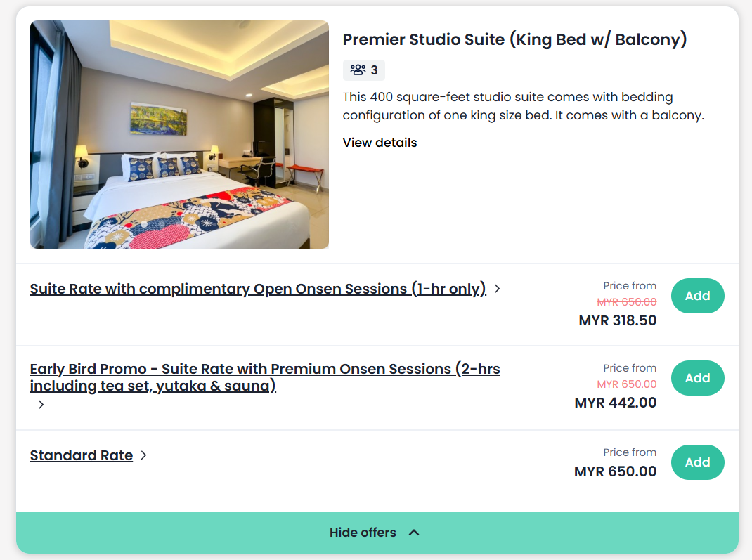
Task: Open the Early Bird Promo rate link
Action: (x=265, y=377)
